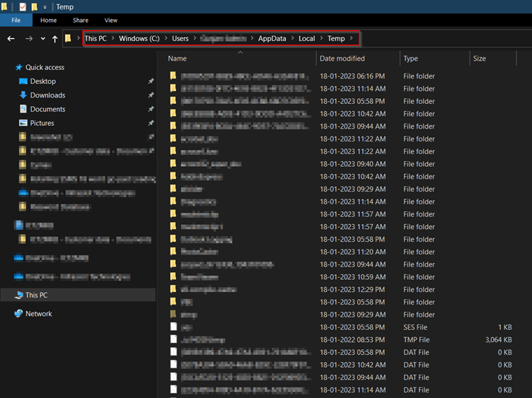Open Documents from the sidebar
The height and width of the screenshot is (398, 532).
pos(47,110)
